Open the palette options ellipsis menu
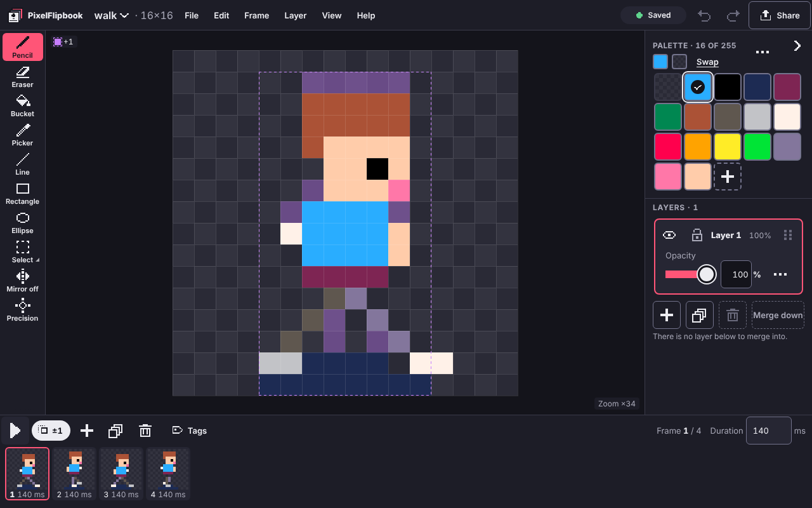812x508 pixels. click(763, 51)
